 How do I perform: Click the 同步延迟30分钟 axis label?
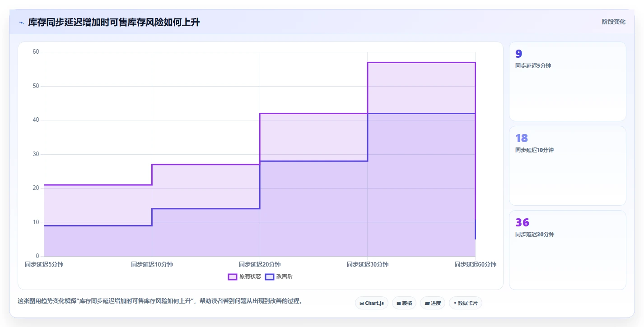tap(368, 264)
